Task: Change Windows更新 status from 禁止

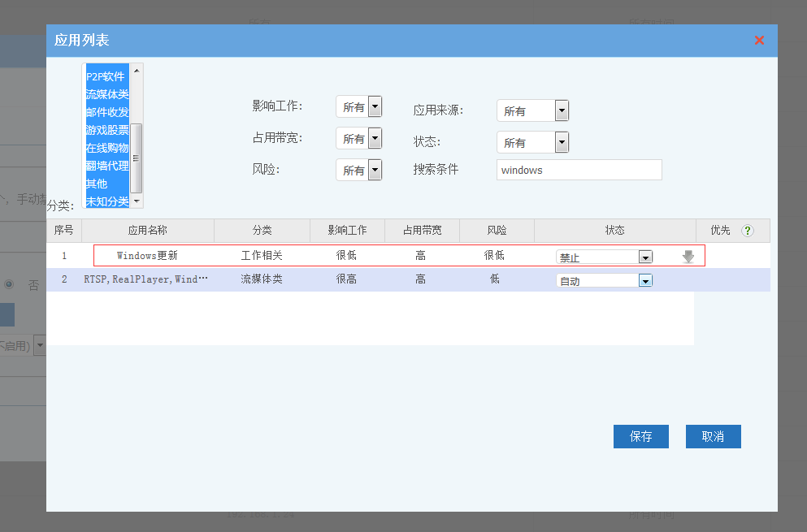Action: click(645, 257)
